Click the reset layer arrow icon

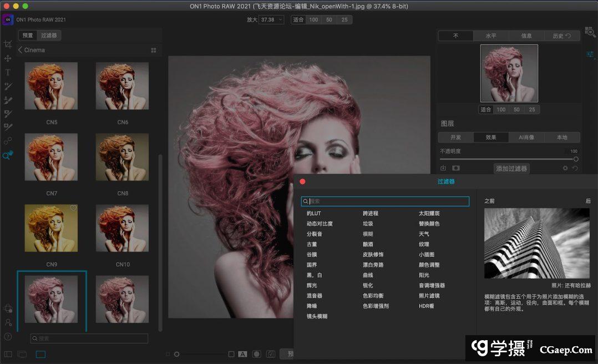[575, 168]
